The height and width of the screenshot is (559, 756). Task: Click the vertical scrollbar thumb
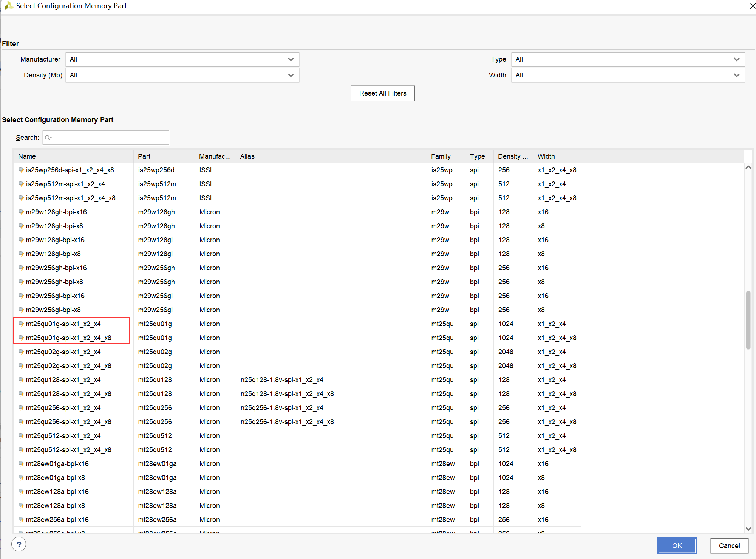(x=748, y=320)
